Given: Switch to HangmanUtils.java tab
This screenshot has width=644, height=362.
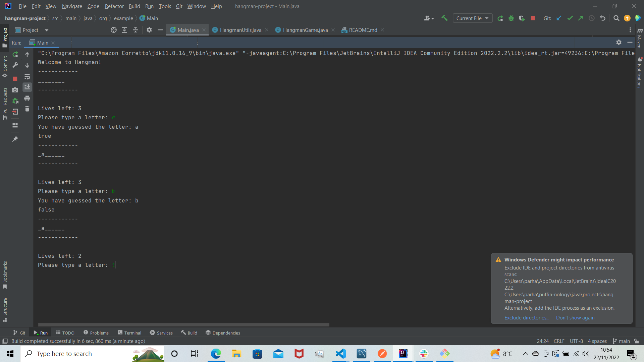Looking at the screenshot, I should point(240,30).
